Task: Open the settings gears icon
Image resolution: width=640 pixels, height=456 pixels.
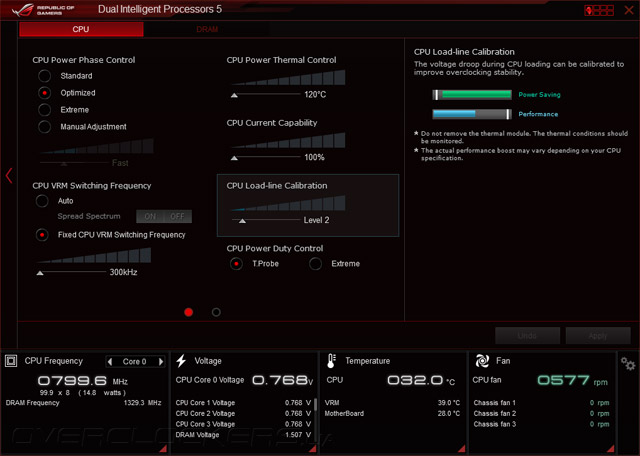Action: 628,363
